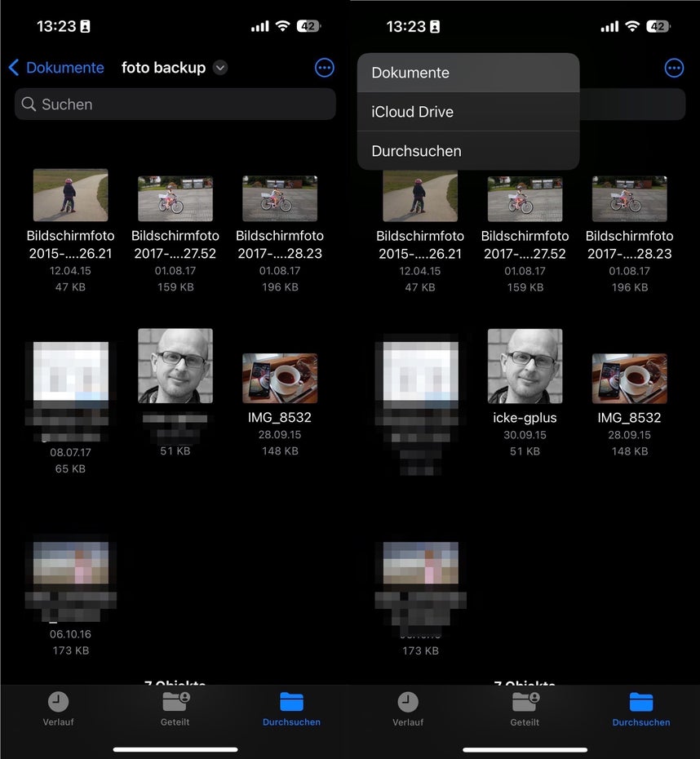Tap the back chevron next to Dokumente
The width and height of the screenshot is (700, 759).
[14, 68]
